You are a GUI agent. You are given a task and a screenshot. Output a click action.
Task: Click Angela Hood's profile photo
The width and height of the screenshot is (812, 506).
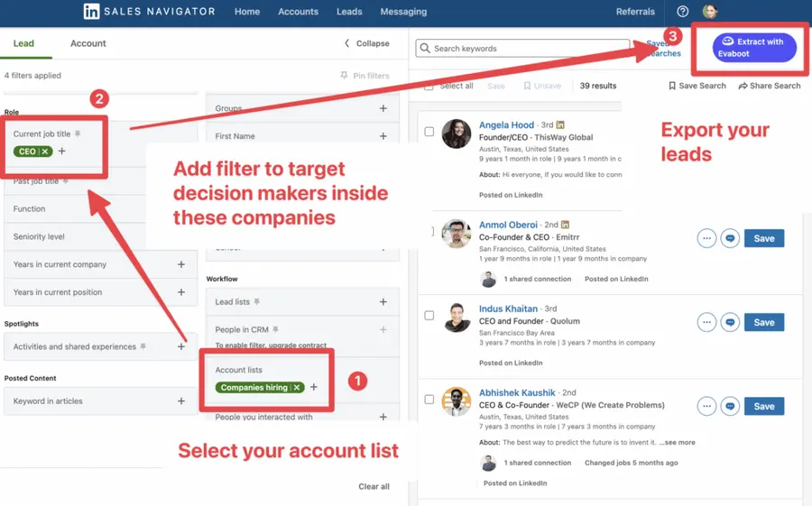(x=457, y=134)
